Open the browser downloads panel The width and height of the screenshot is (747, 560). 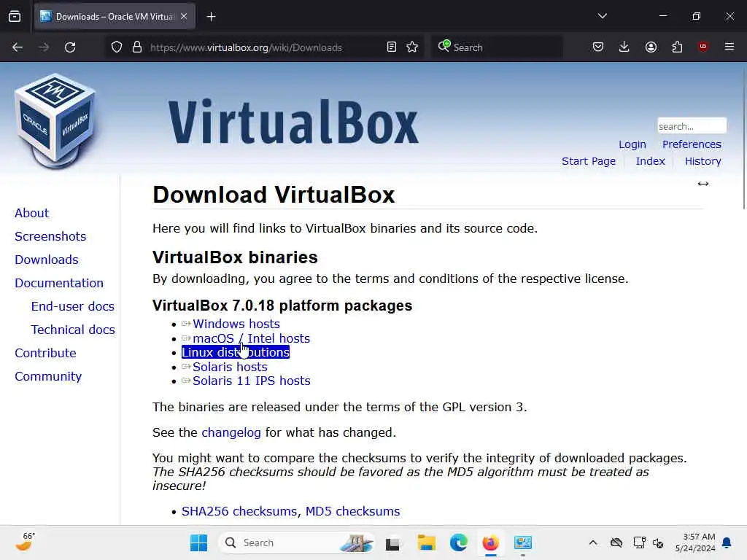[624, 47]
